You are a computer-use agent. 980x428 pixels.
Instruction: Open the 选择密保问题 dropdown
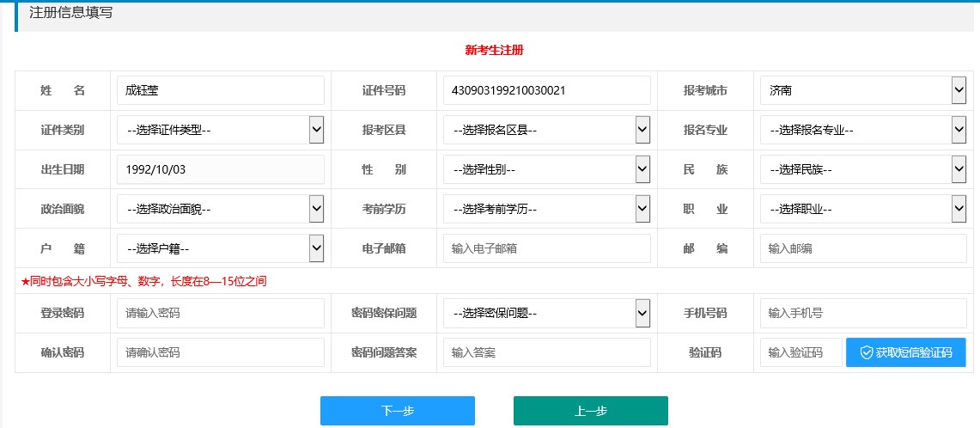coord(546,314)
